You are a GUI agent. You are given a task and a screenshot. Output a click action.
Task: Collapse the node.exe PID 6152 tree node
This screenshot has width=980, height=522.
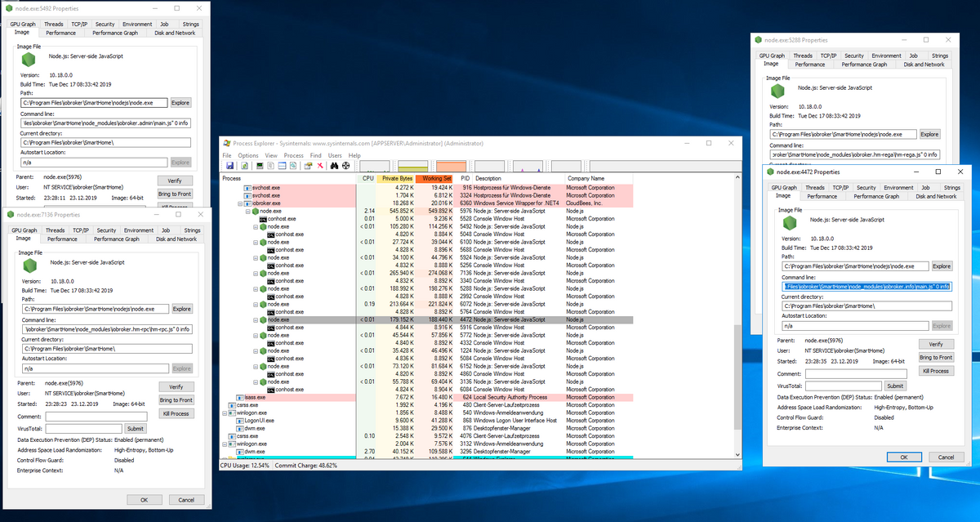[254, 366]
